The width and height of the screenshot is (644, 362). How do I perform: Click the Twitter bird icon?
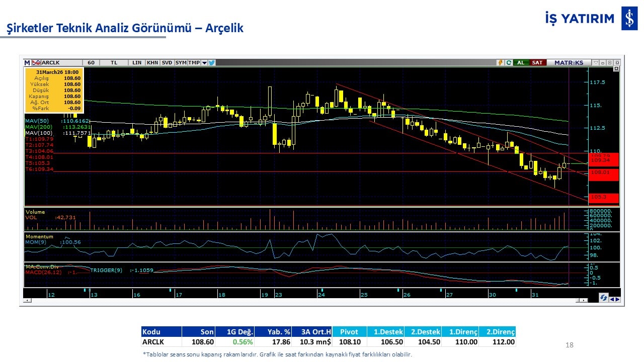(212, 63)
